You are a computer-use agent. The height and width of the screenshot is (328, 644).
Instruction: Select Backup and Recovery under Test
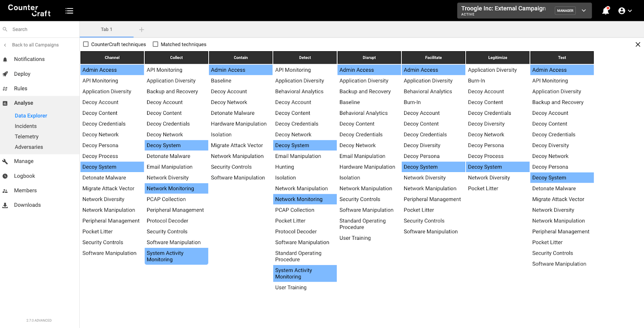click(x=562, y=102)
